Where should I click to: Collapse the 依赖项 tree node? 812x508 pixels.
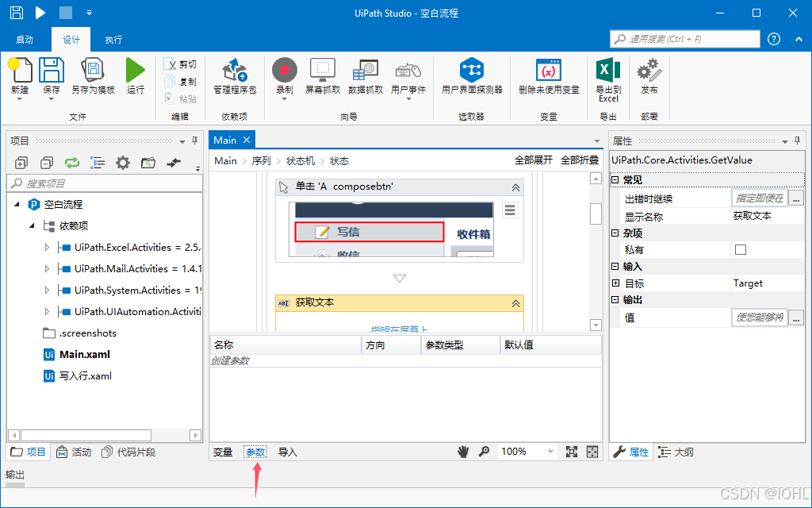click(32, 225)
